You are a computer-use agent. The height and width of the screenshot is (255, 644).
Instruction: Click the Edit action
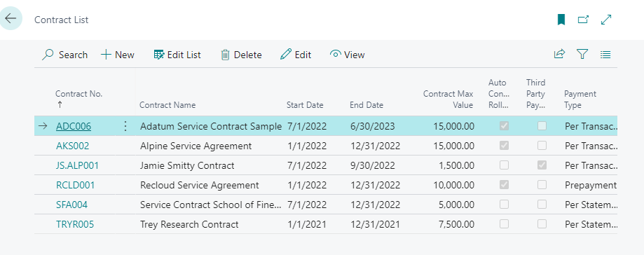296,55
